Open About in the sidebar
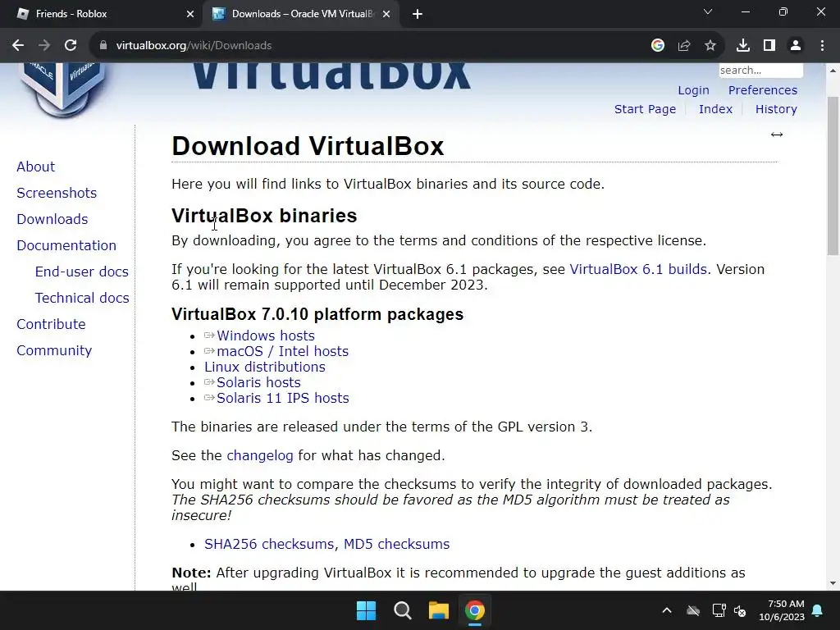The image size is (840, 630). 35,167
